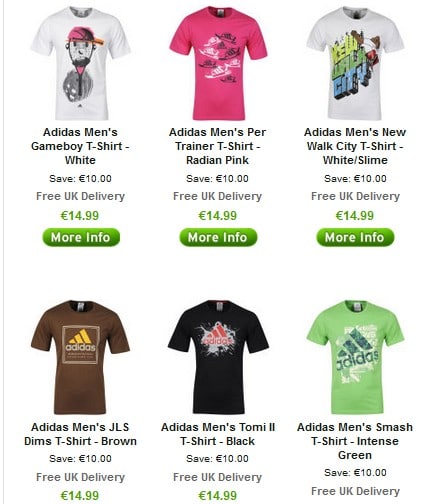The width and height of the screenshot is (430, 504).
Task: Click Free UK Delivery under New Walk City shirt
Action: pyautogui.click(x=355, y=196)
